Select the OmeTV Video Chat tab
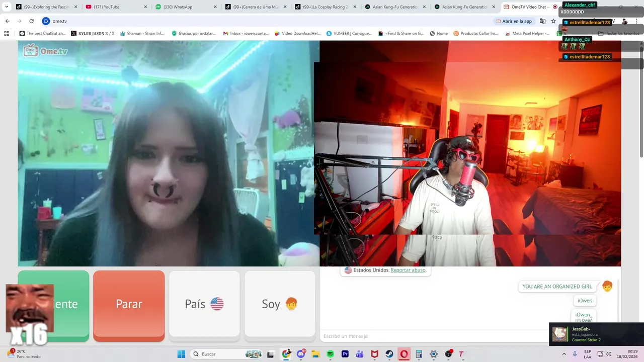 (x=528, y=7)
